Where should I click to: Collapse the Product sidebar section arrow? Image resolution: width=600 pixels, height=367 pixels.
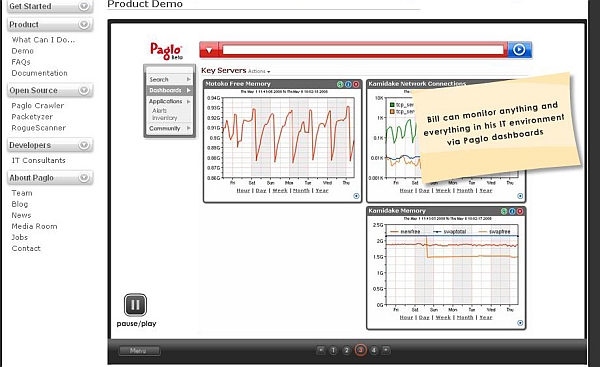pos(84,24)
